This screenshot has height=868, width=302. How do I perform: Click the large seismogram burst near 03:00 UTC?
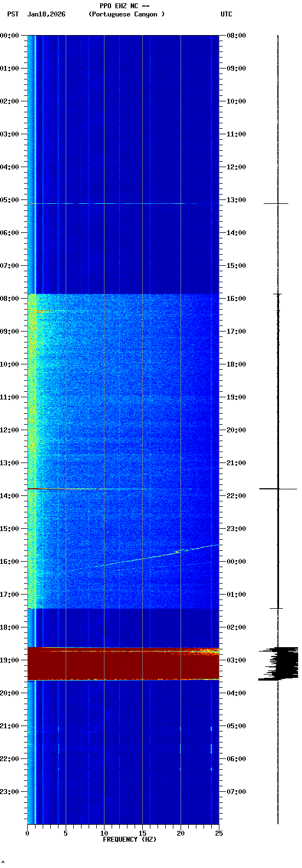click(x=278, y=664)
